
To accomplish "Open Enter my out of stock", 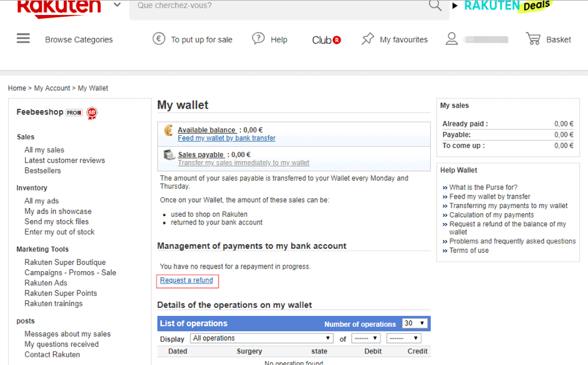I will click(59, 232).
